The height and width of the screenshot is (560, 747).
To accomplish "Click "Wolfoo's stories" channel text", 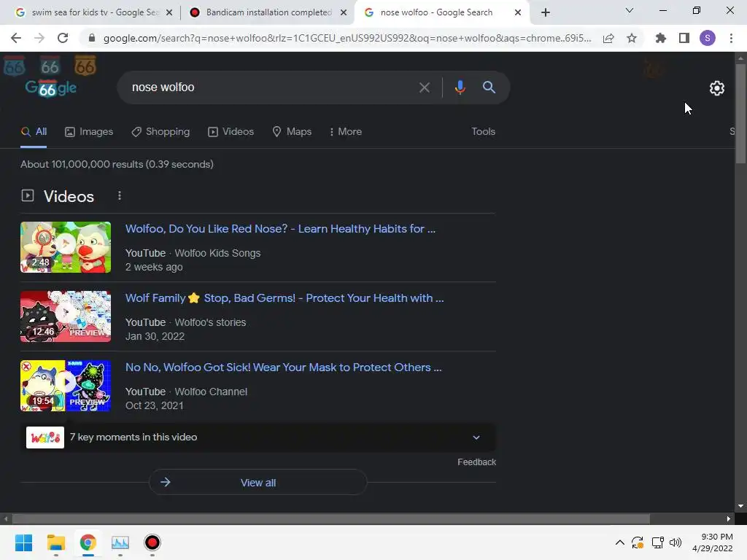I will pos(210,322).
